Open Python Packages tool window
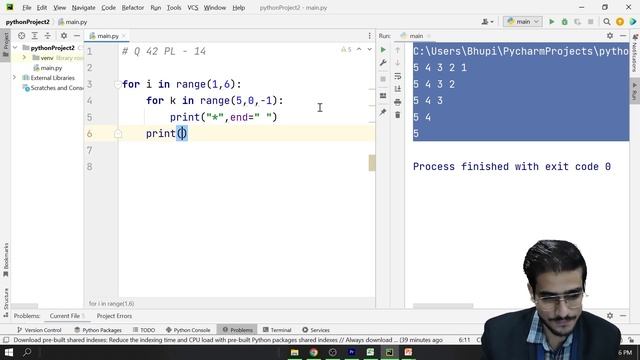 coord(98,330)
